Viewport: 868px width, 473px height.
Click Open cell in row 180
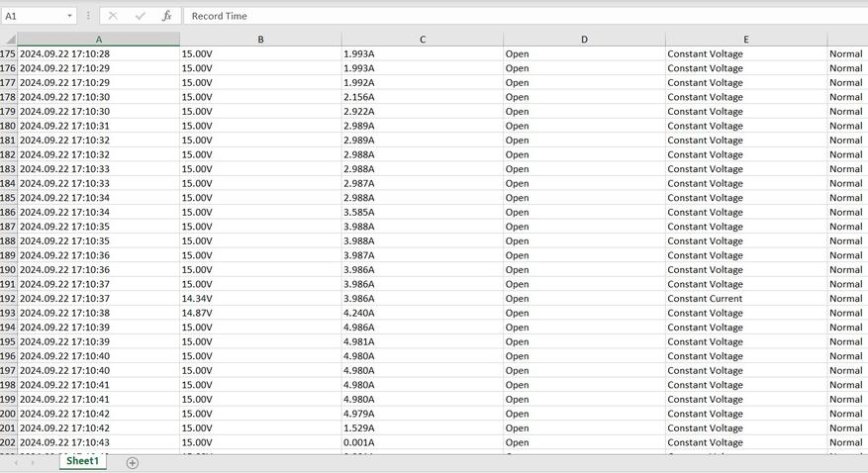point(584,126)
